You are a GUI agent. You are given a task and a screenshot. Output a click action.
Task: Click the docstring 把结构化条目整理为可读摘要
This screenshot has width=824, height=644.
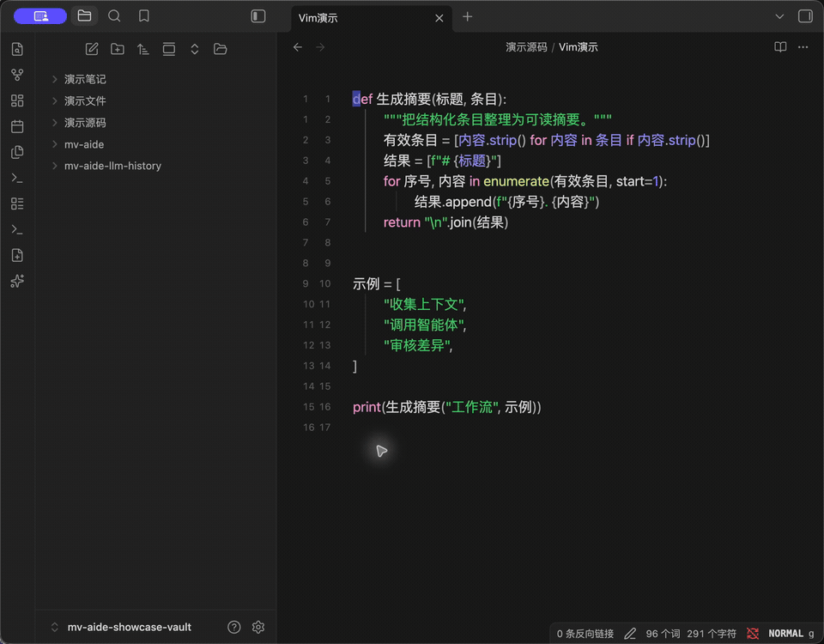tap(498, 120)
